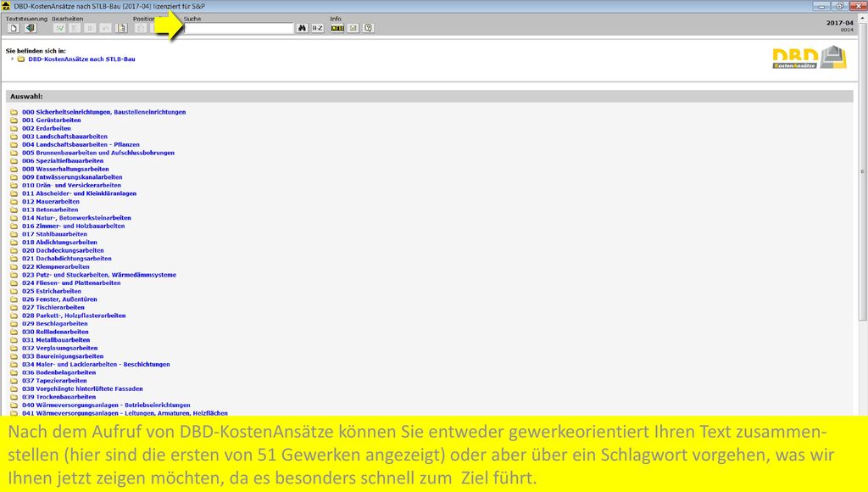Open 026 Fenster, Außentüren
The width and height of the screenshot is (868, 492).
[x=59, y=299]
